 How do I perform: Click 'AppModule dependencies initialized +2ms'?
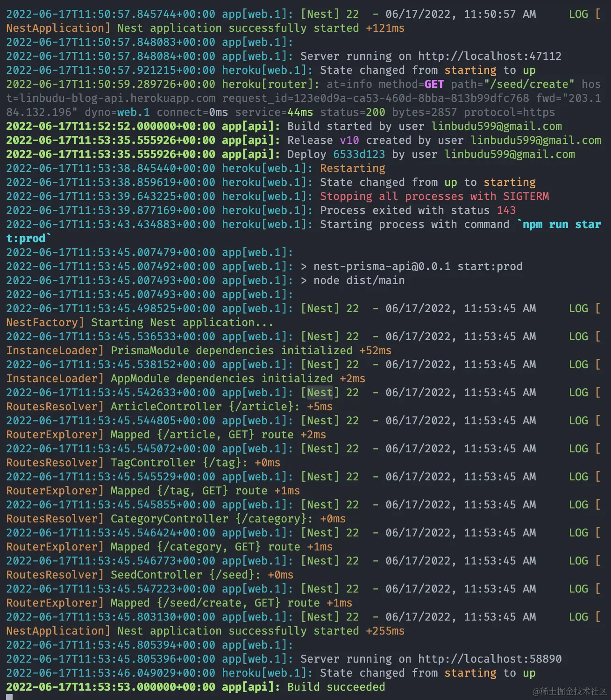pyautogui.click(x=238, y=379)
